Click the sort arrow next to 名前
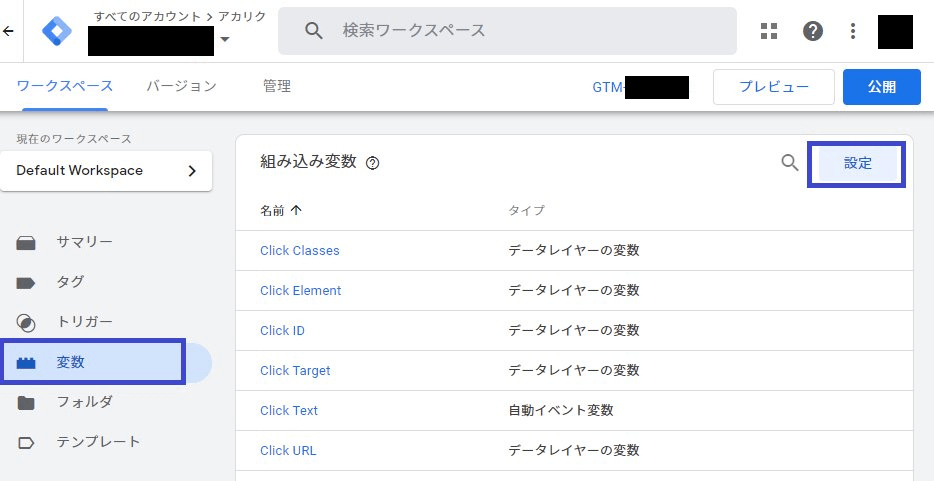 (x=296, y=210)
